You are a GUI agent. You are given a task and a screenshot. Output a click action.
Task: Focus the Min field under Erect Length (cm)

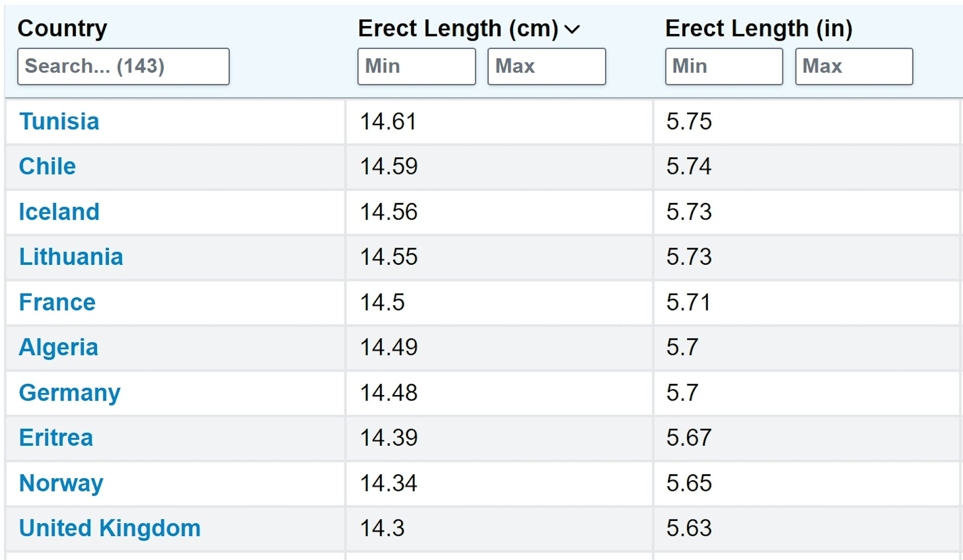(417, 66)
